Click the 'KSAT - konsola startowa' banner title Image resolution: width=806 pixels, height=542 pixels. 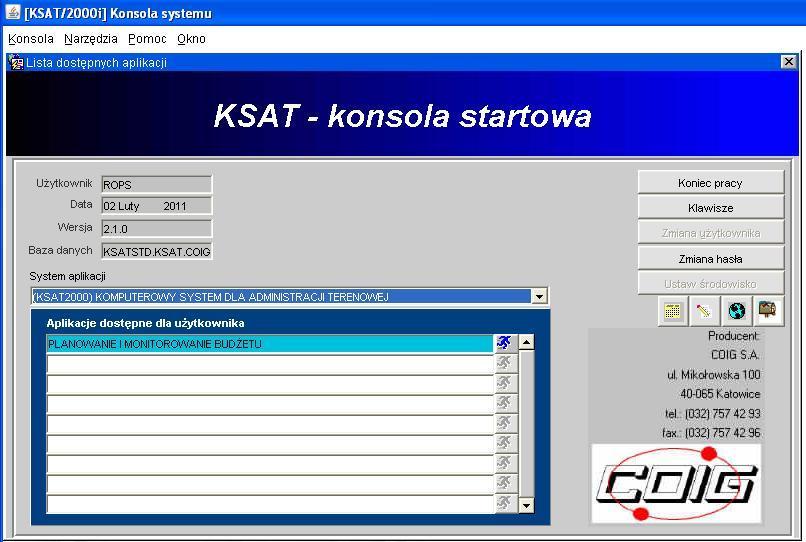[402, 115]
